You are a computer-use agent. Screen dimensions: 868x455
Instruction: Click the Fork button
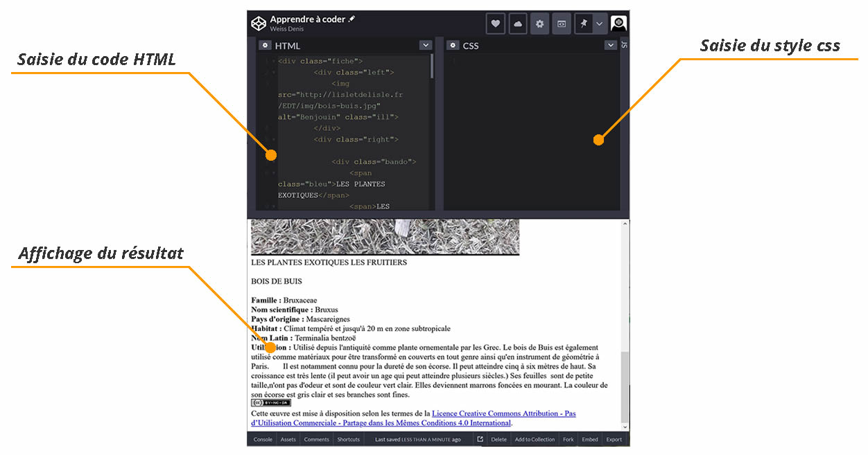pos(568,440)
